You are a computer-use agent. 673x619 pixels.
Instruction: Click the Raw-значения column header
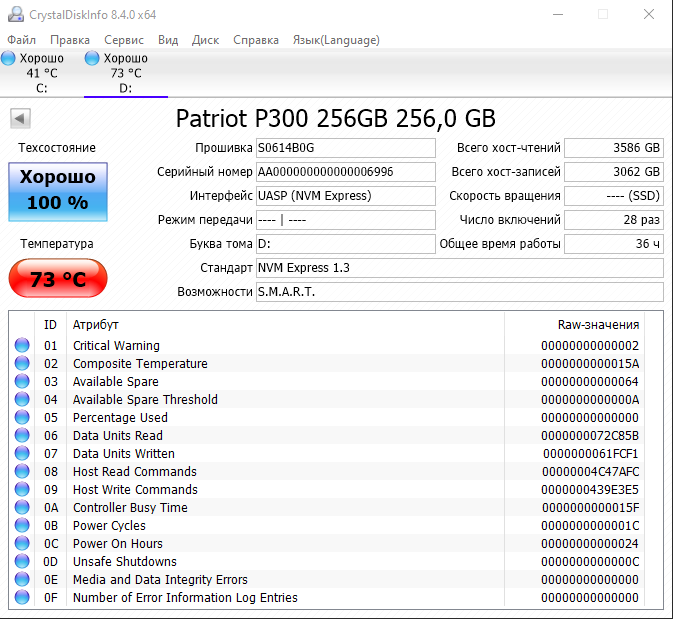[x=597, y=325]
